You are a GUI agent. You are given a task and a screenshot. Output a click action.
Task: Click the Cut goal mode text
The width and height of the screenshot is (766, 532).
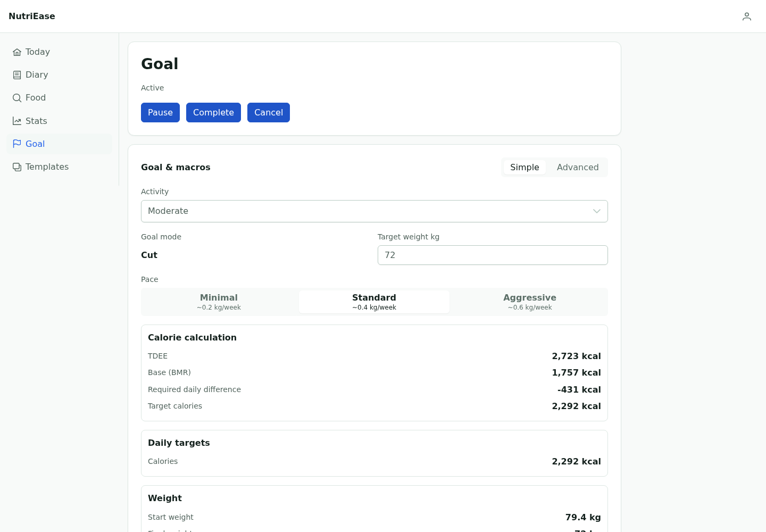coord(149,255)
